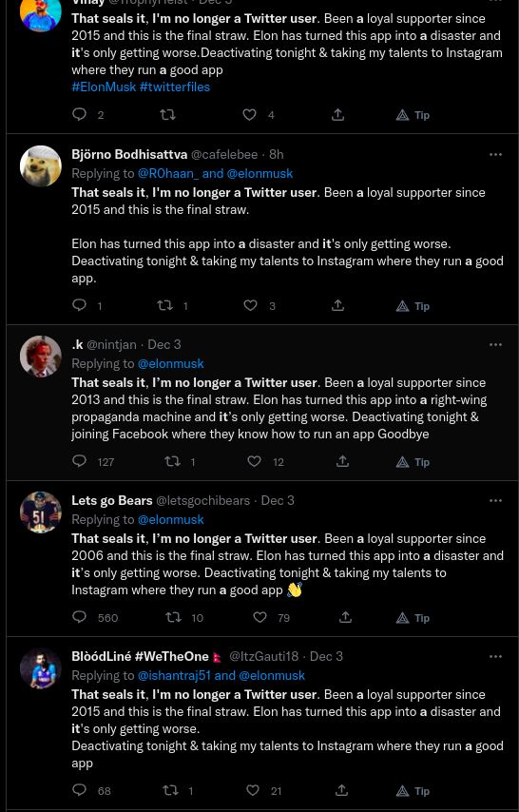
Task: Open the #ElonMusk hashtag
Action: coord(104,87)
